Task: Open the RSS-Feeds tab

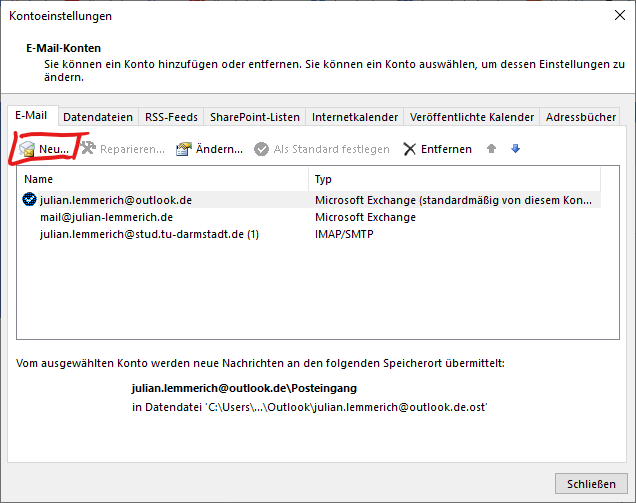Action: pos(169,117)
